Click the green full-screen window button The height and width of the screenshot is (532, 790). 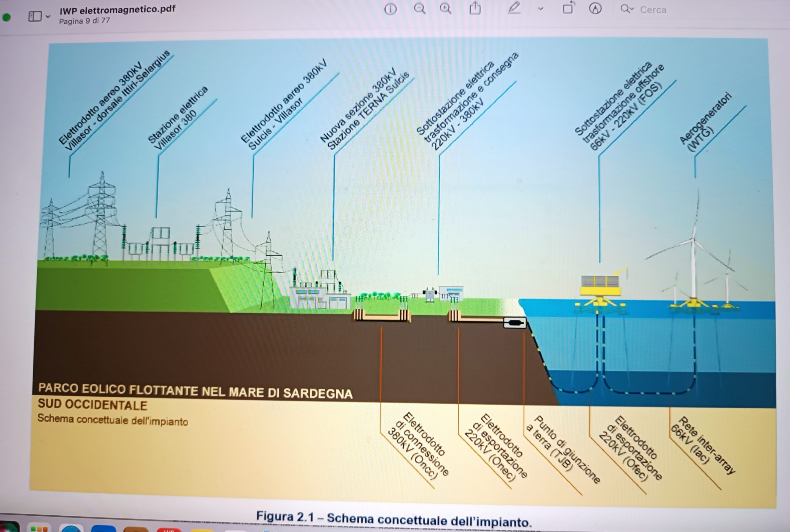pyautogui.click(x=6, y=17)
